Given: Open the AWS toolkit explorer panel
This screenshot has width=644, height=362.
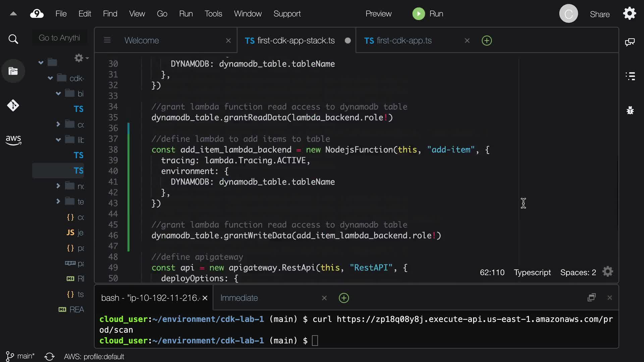Looking at the screenshot, I should click(x=13, y=140).
